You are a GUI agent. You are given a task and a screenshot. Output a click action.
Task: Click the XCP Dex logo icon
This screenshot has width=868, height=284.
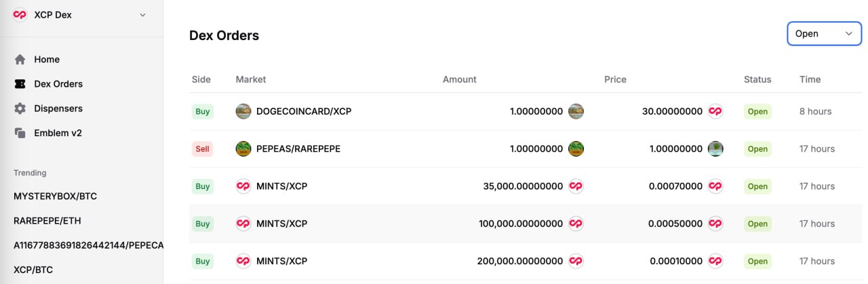(20, 15)
